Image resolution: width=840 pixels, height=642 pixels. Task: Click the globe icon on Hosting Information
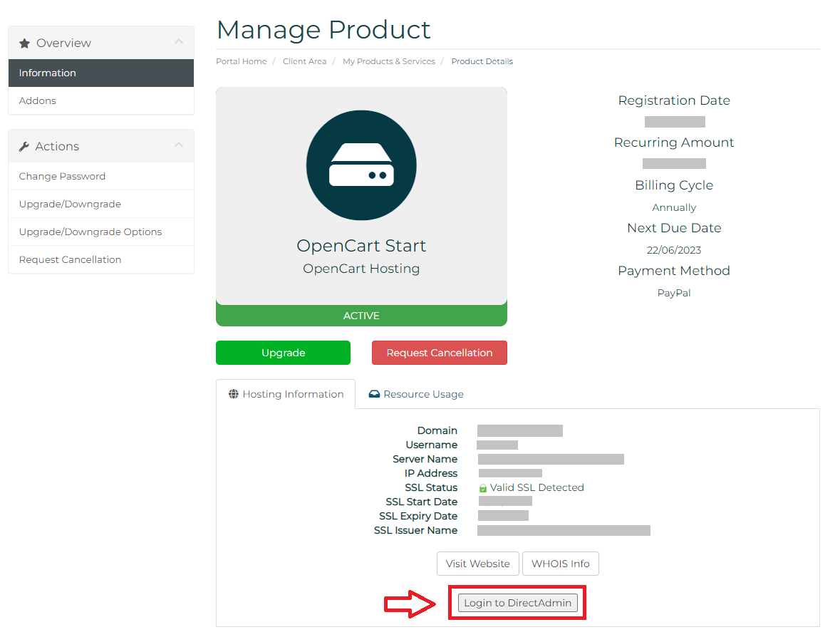pos(234,394)
